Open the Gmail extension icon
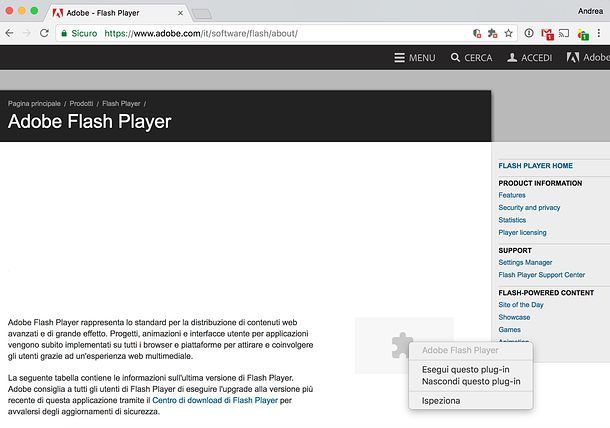This screenshot has height=428, width=610. pos(547,34)
